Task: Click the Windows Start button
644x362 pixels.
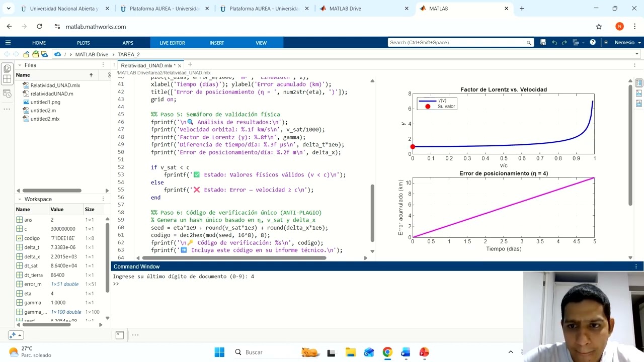Action: coord(219,352)
